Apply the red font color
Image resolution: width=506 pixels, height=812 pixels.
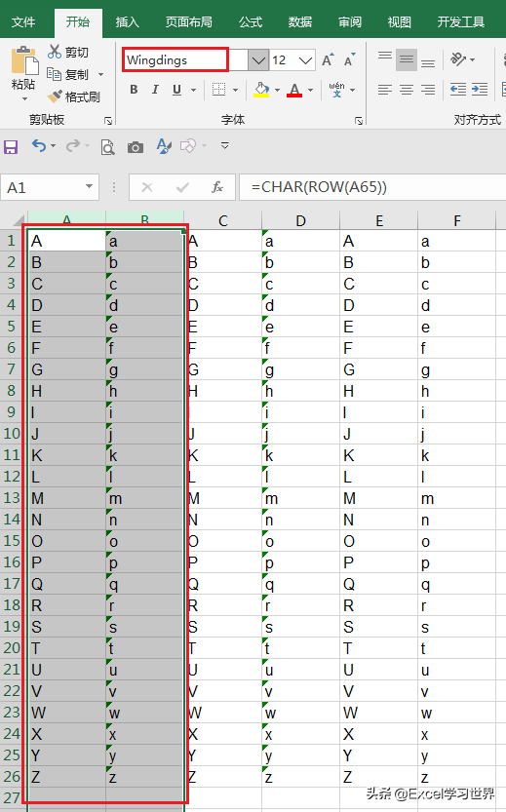coord(294,90)
